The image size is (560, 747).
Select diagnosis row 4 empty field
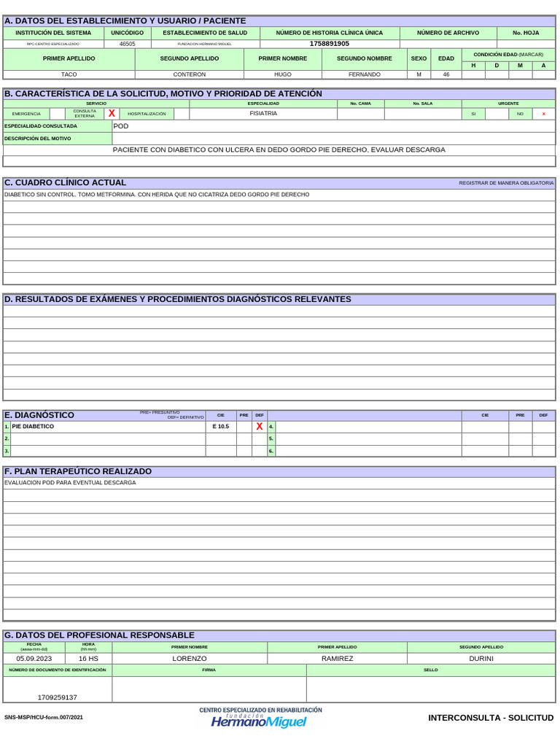click(x=368, y=427)
